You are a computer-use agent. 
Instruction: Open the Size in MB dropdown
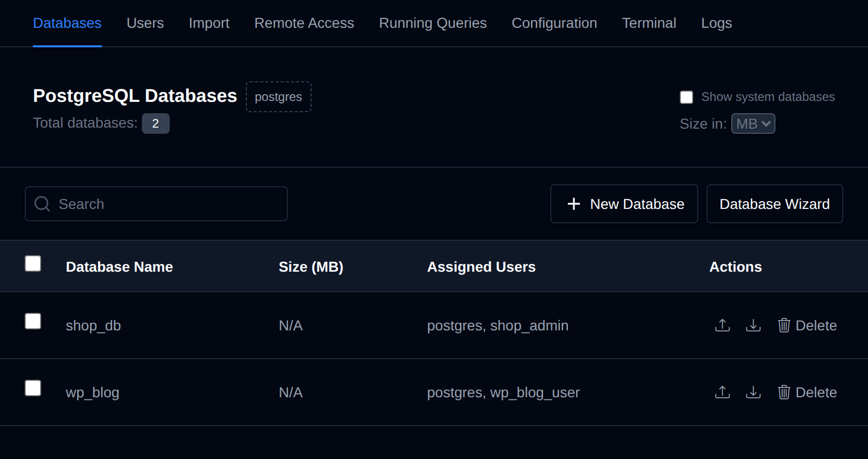753,123
